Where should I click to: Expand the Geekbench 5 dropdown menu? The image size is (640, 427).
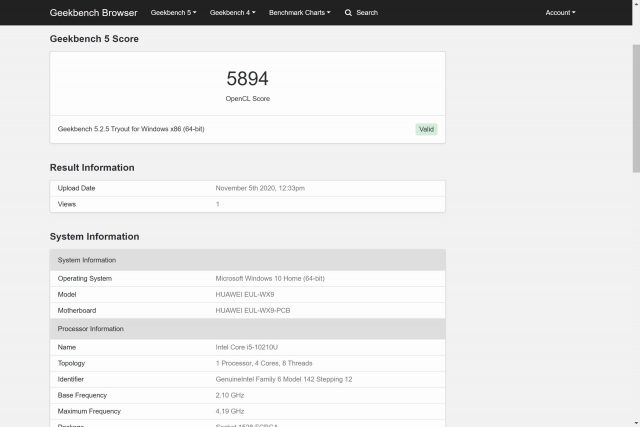[x=173, y=13]
